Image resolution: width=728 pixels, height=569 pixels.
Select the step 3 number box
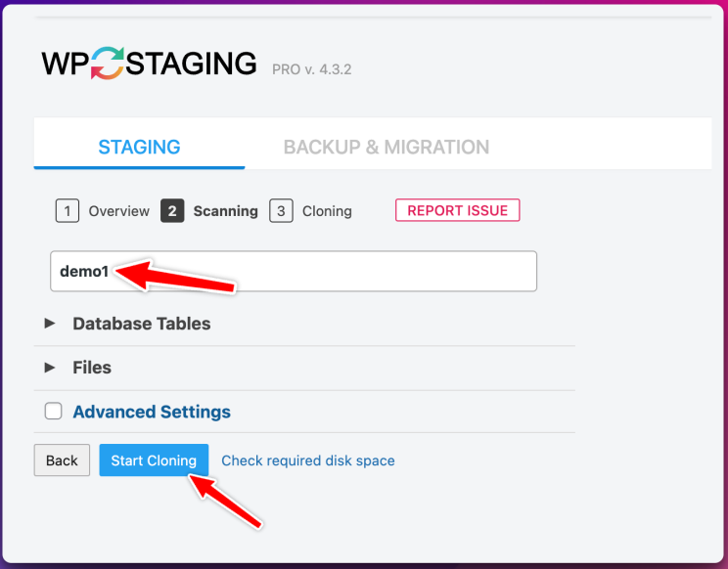(x=281, y=211)
